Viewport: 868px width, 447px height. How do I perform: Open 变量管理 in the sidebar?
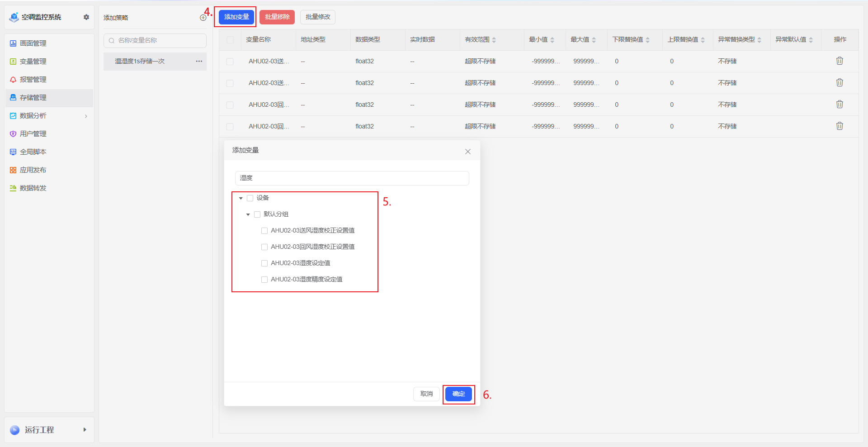(x=33, y=62)
